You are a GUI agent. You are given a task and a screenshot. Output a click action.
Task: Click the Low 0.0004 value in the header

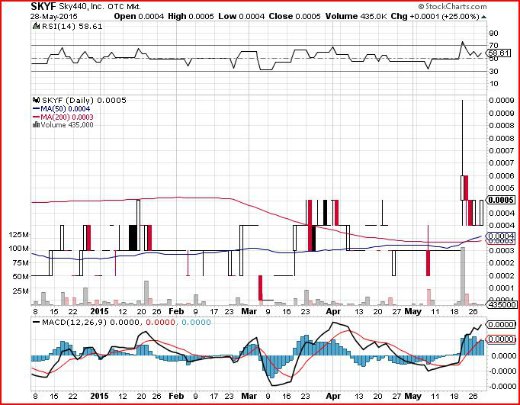click(x=241, y=16)
